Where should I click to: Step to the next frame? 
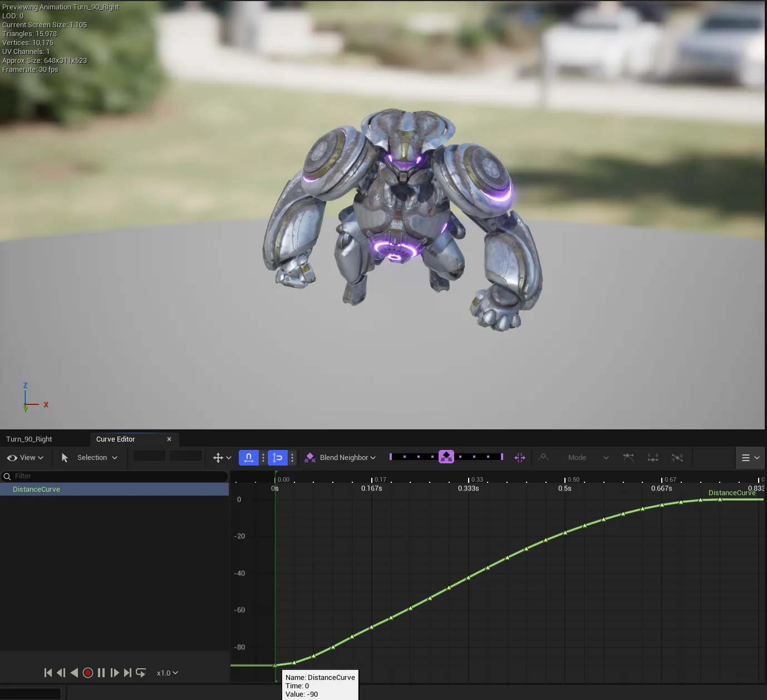coord(115,673)
